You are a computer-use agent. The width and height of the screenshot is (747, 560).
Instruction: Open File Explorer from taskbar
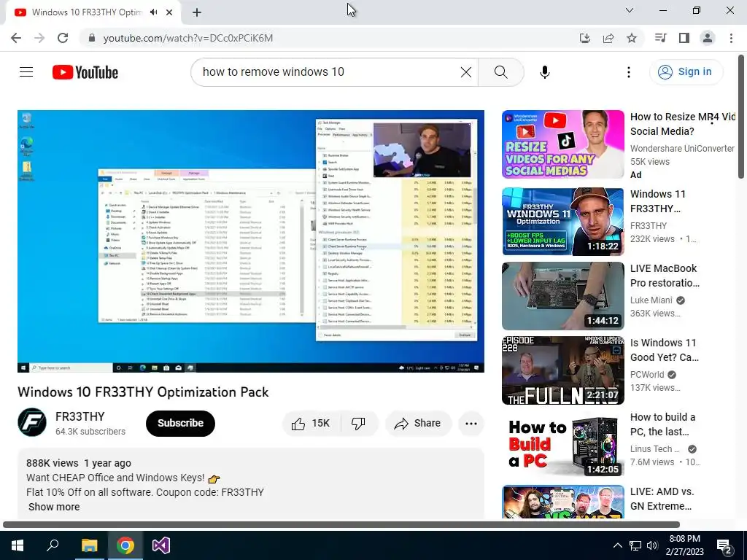89,545
